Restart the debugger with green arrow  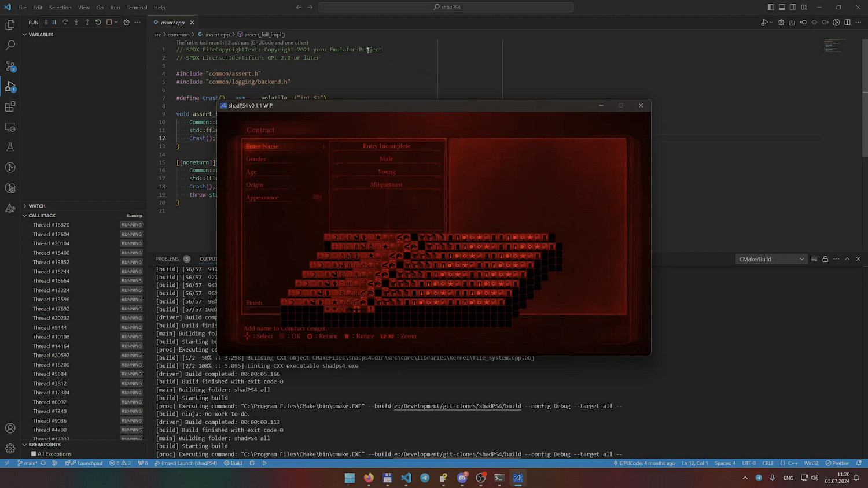coord(98,23)
